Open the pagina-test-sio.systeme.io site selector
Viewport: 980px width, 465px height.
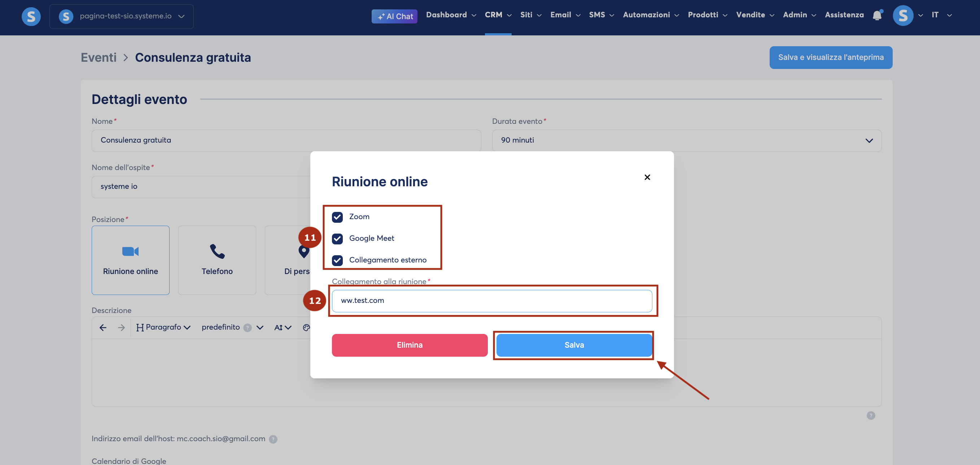[x=121, y=16]
